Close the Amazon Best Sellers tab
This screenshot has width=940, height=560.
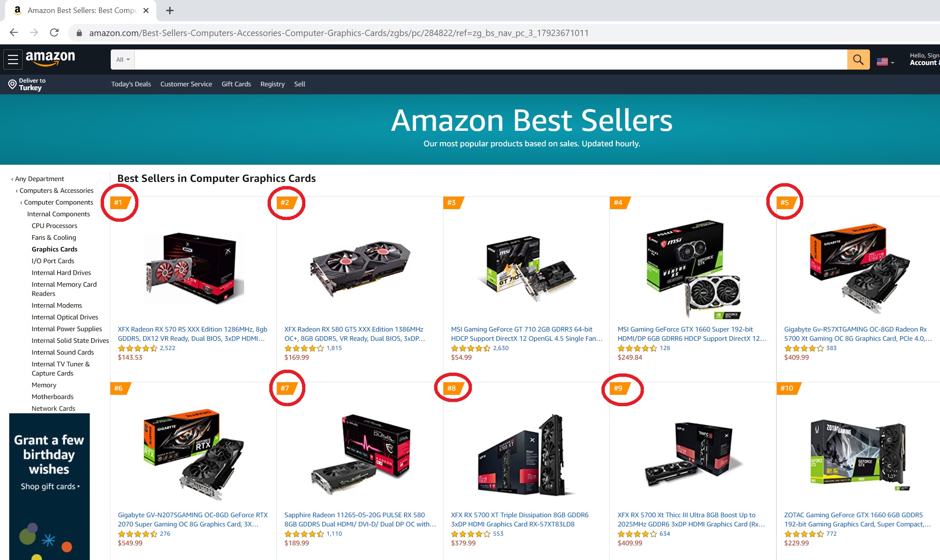pos(146,10)
